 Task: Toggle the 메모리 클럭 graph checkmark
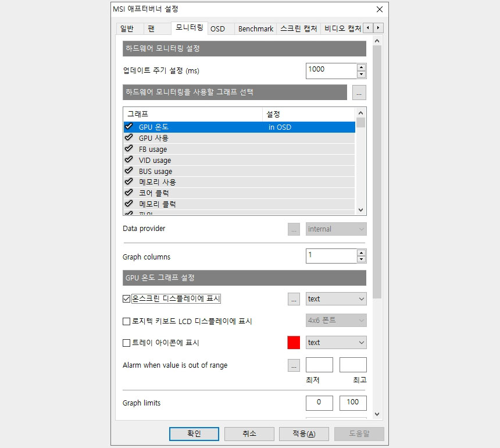tap(129, 204)
